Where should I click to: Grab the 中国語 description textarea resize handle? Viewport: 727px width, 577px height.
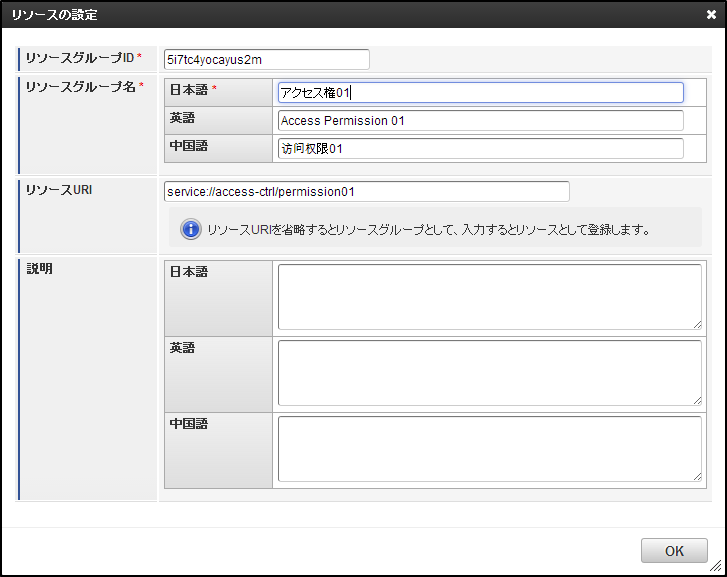pyautogui.click(x=697, y=476)
